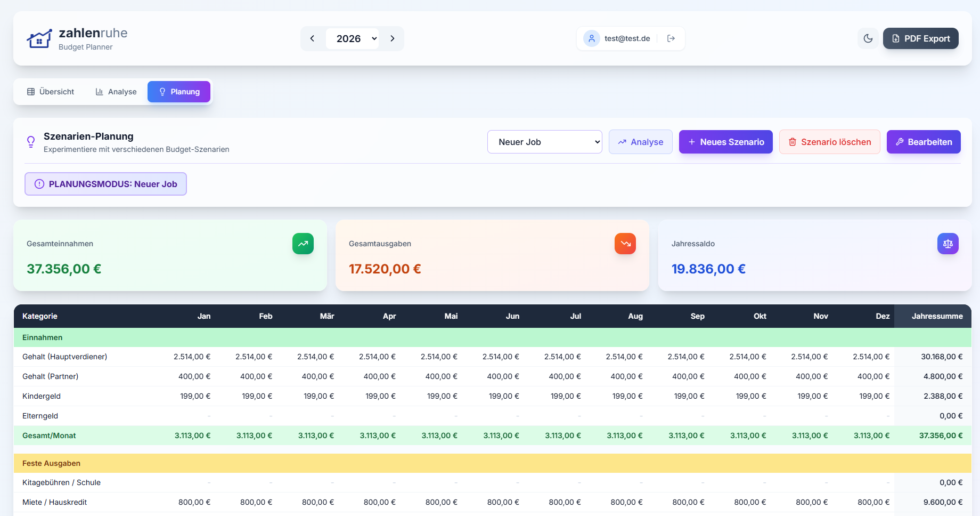Select the Planung tab
Viewport: 980px width, 516px height.
click(x=179, y=92)
